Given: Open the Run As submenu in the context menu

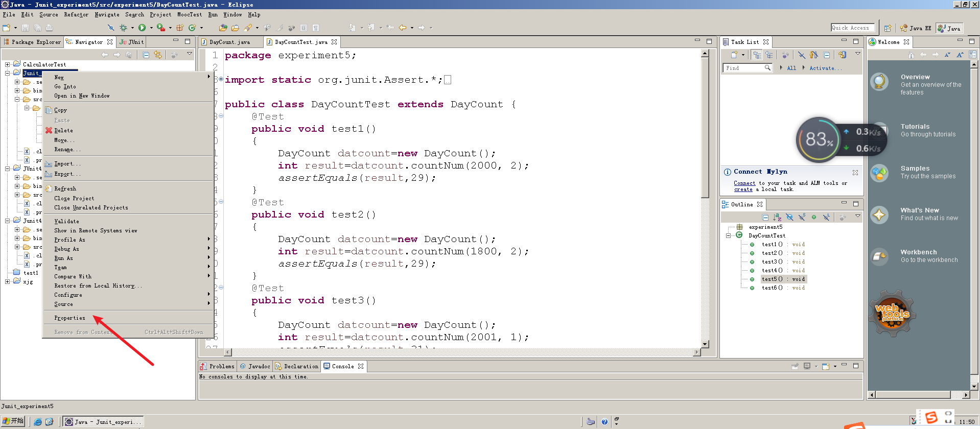Looking at the screenshot, I should [128, 258].
